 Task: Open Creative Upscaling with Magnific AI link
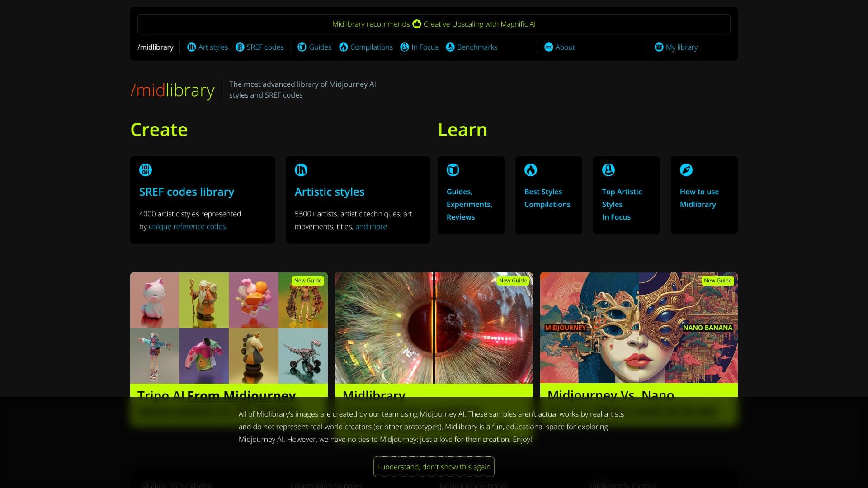pyautogui.click(x=479, y=24)
